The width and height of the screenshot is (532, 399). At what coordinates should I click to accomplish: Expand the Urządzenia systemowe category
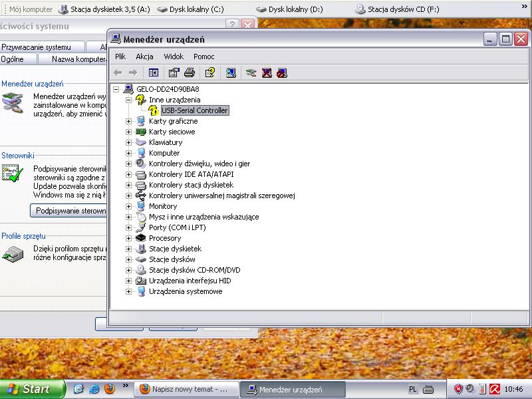click(x=128, y=291)
